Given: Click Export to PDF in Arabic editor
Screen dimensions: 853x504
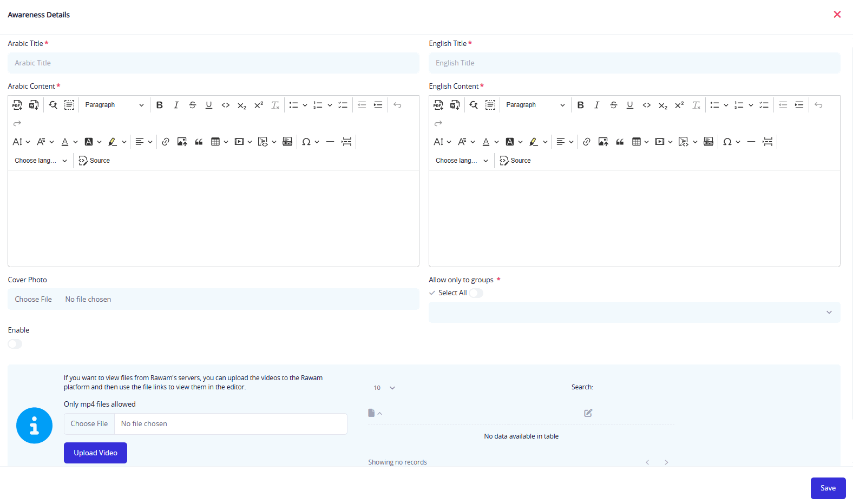Looking at the screenshot, I should coord(17,105).
